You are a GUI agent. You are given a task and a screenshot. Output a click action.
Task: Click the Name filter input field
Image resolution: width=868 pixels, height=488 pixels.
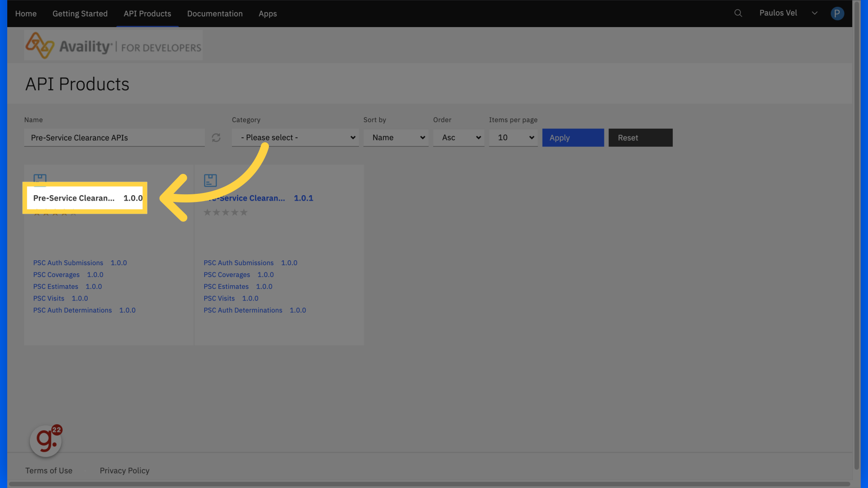point(114,137)
